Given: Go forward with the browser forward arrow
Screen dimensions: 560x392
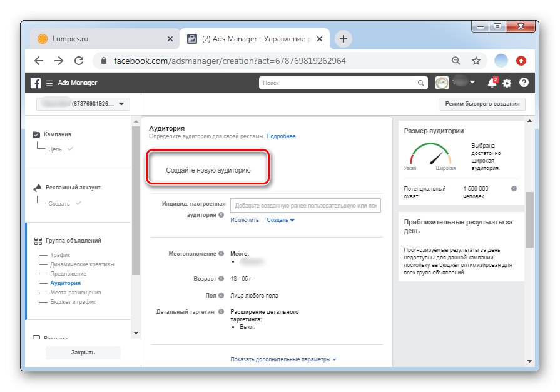Looking at the screenshot, I should (x=59, y=61).
